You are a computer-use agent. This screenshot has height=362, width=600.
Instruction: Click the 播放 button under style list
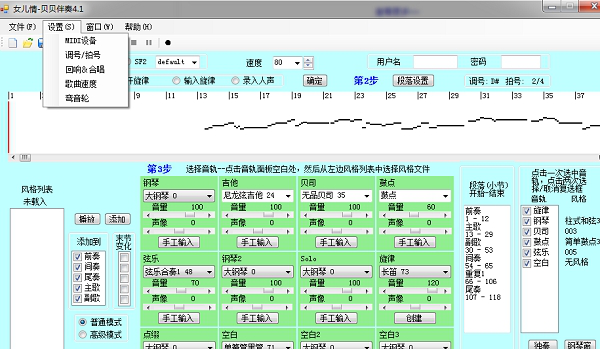click(87, 219)
